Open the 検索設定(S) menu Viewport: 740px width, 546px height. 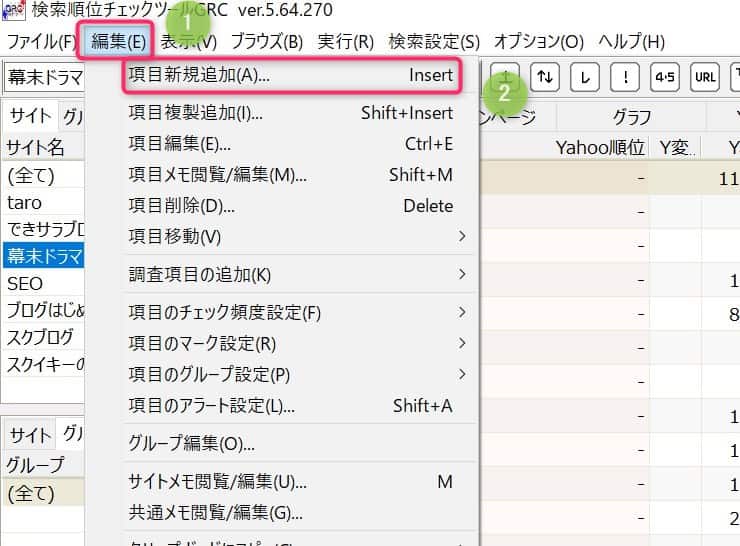[x=434, y=42]
